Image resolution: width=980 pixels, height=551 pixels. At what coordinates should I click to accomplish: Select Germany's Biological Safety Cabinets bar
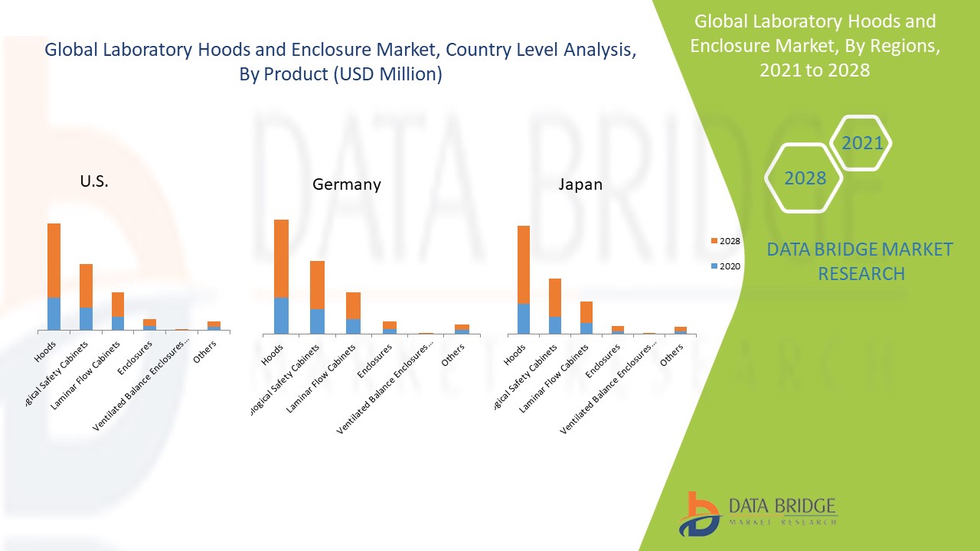click(x=317, y=297)
